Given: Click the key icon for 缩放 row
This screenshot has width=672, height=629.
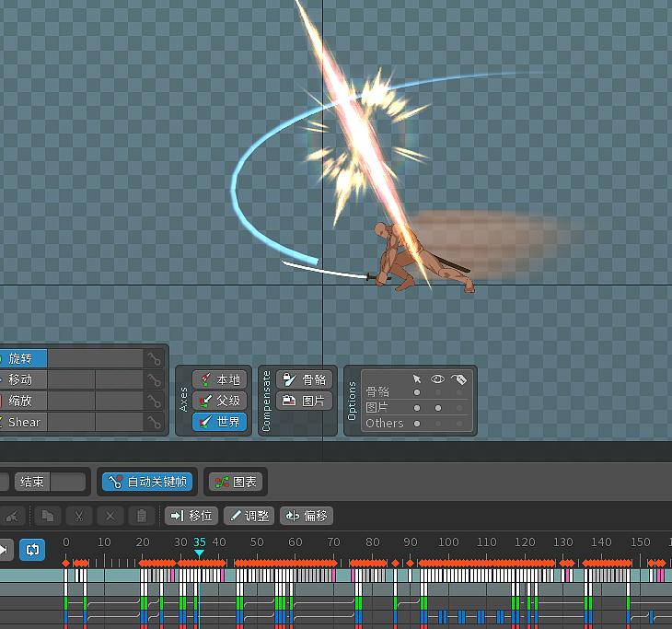Looking at the screenshot, I should (x=155, y=401).
